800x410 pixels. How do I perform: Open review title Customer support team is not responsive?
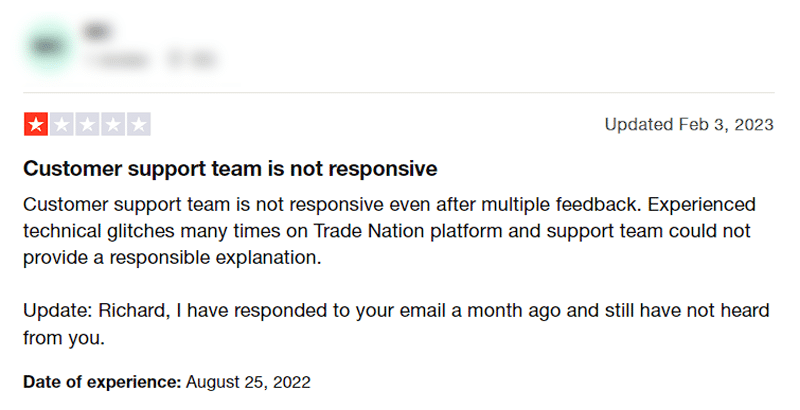point(230,169)
